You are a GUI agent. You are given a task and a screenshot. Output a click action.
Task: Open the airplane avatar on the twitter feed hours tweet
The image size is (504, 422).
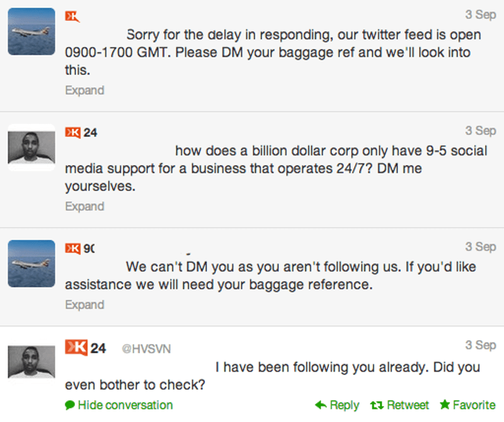[31, 31]
